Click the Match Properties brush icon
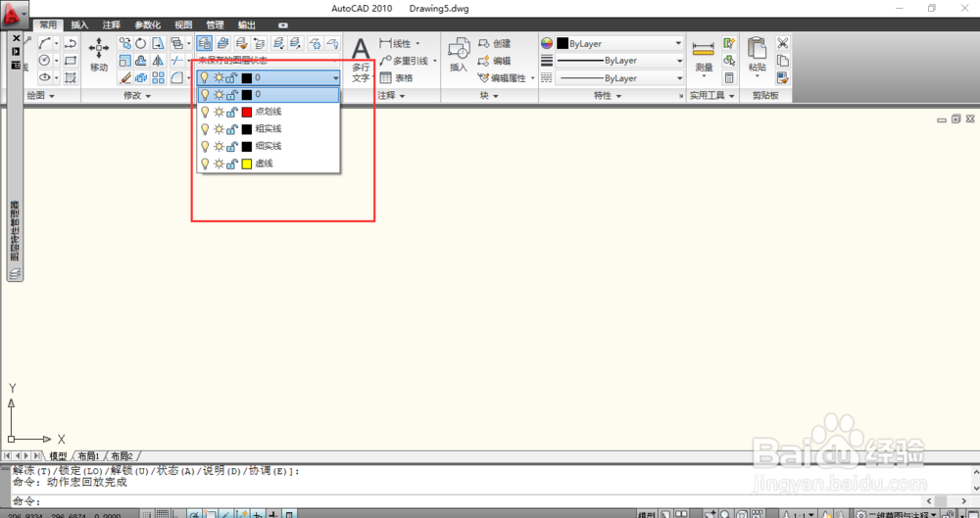980x518 pixels. tap(782, 78)
